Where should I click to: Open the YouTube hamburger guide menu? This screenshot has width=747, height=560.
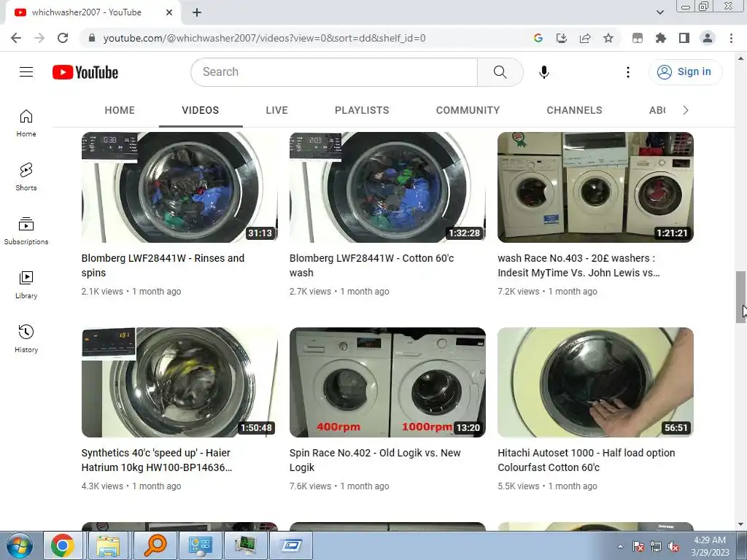pos(26,72)
